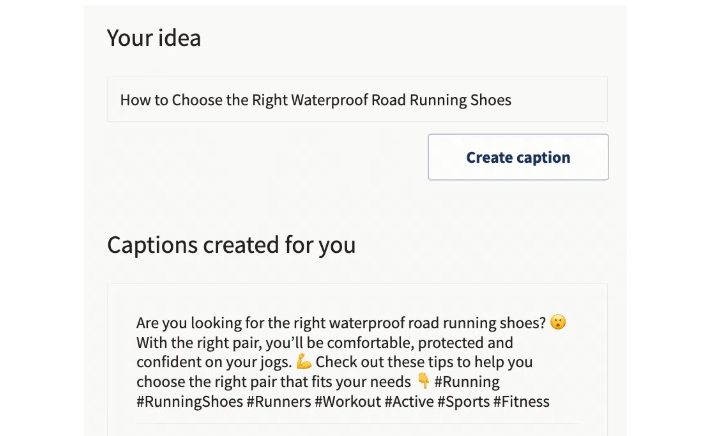This screenshot has height=436, width=712.
Task: Focus the idea text input field
Action: 357,100
